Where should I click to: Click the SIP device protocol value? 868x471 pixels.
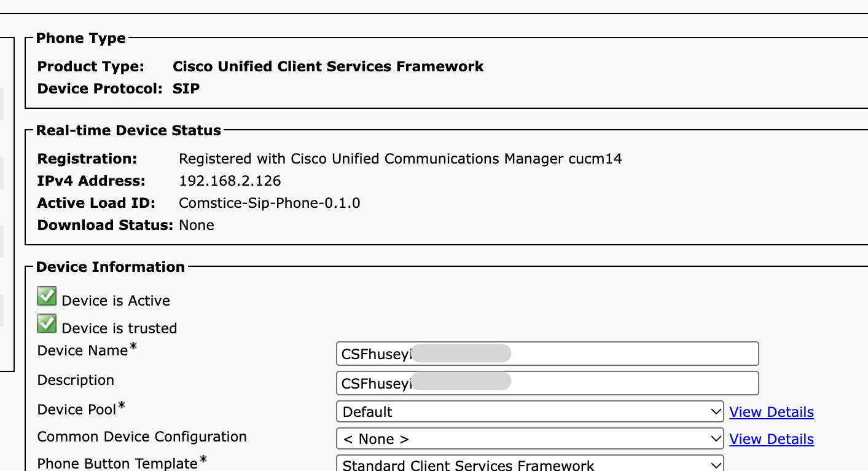(x=186, y=89)
